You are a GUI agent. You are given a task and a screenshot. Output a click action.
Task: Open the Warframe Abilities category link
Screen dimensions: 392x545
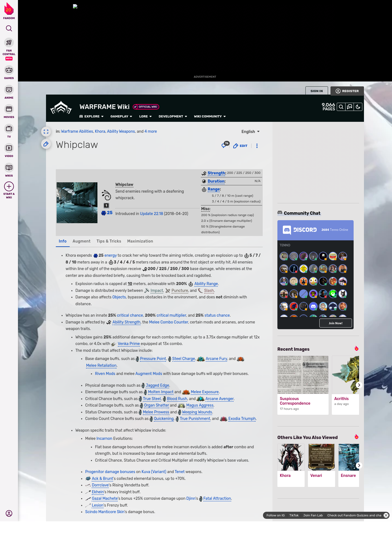coord(77,131)
